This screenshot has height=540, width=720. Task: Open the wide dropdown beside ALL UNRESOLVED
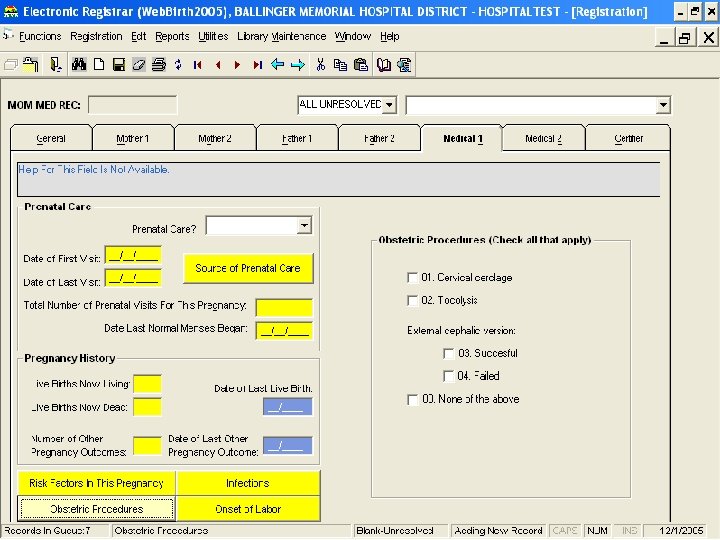(x=662, y=105)
